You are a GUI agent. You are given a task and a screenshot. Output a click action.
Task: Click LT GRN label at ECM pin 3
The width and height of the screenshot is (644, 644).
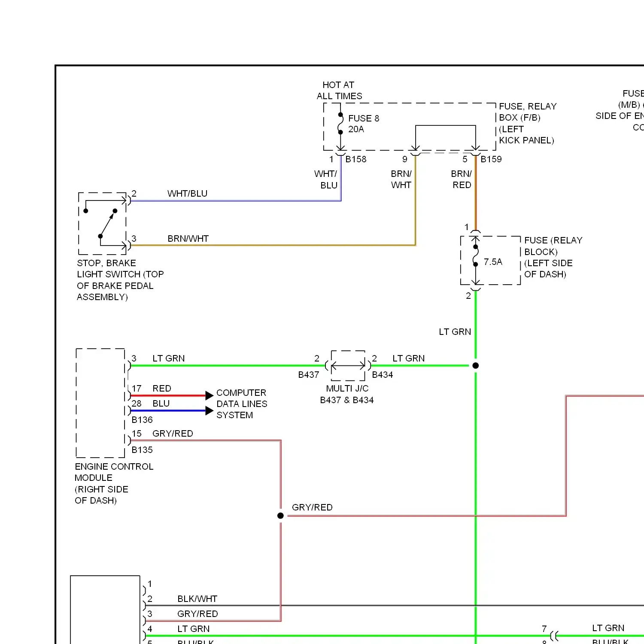pos(169,358)
